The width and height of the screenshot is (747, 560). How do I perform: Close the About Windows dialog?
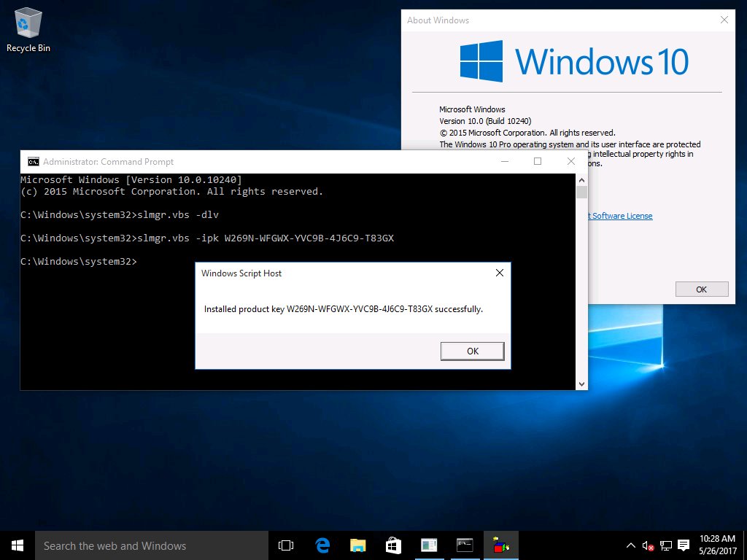[x=724, y=20]
